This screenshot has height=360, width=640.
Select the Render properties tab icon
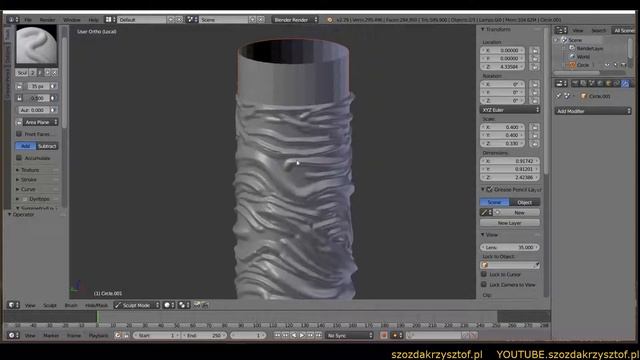(x=575, y=83)
